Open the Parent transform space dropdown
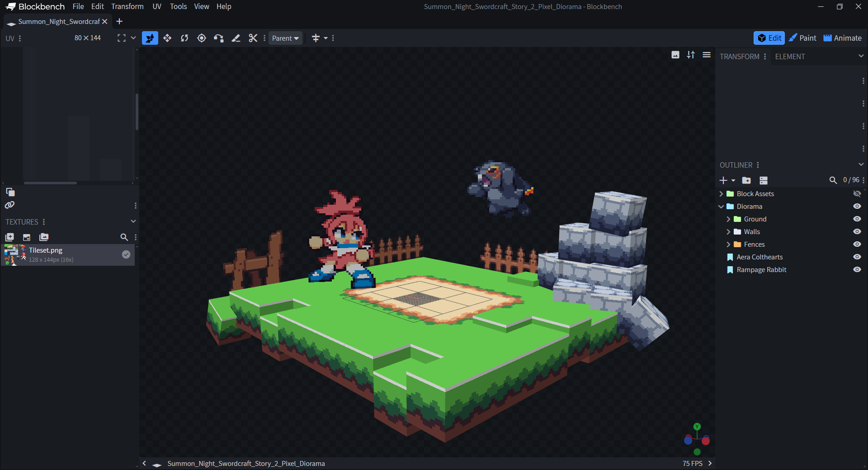Viewport: 868px width, 470px height. [x=285, y=38]
